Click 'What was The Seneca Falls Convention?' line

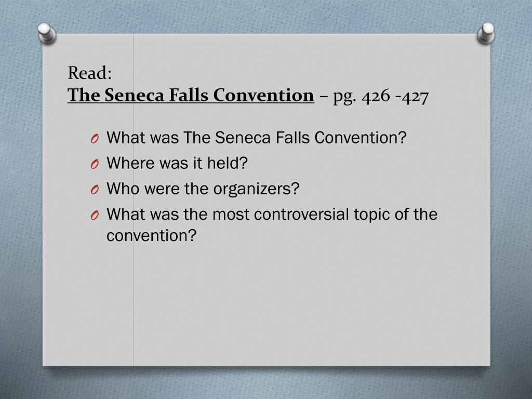click(256, 138)
